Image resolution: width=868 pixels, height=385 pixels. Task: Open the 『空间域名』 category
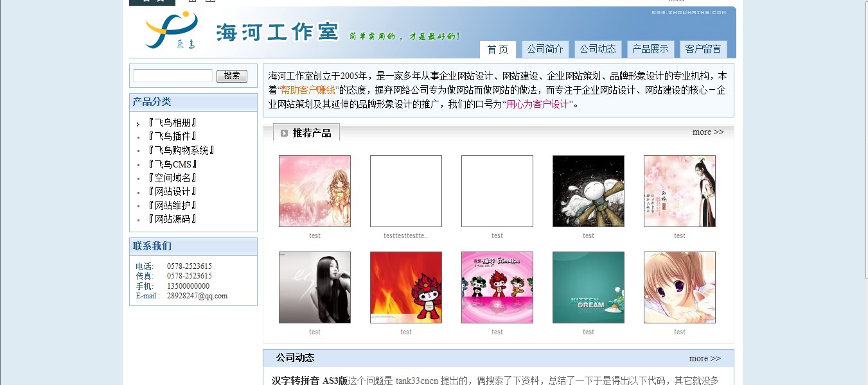pyautogui.click(x=172, y=178)
